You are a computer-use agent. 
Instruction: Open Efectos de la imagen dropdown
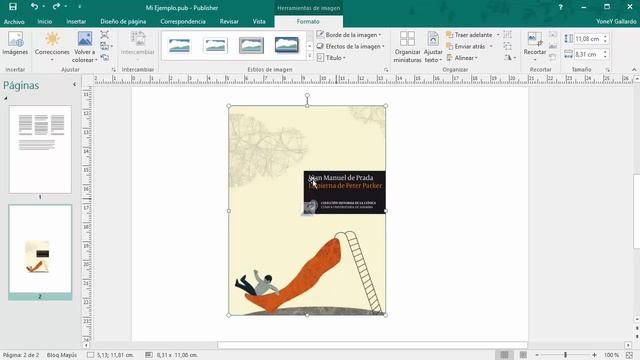pyautogui.click(x=351, y=46)
